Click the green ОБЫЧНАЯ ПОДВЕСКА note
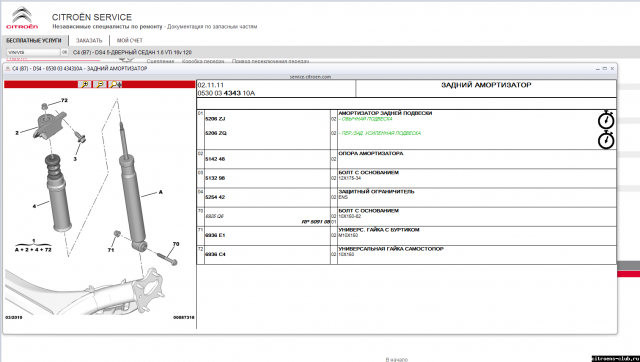Image resolution: width=640 pixels, height=362 pixels. point(366,119)
